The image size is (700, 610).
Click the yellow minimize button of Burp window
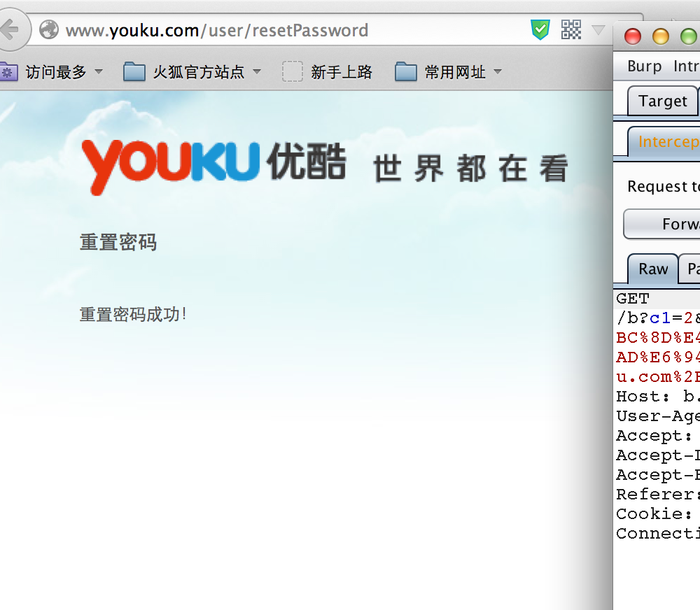(x=661, y=36)
